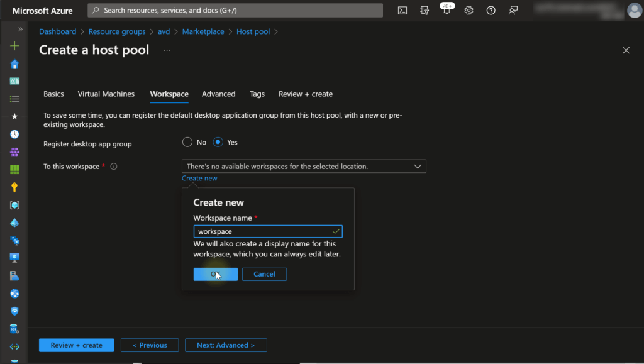The height and width of the screenshot is (364, 644).
Task: Open Cloud Shell from the top bar
Action: point(402,11)
